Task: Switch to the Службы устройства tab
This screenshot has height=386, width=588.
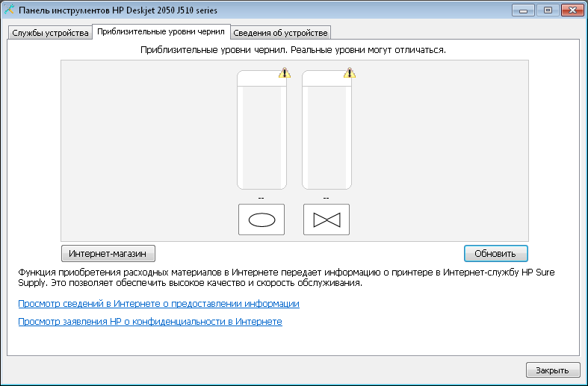Action: pyautogui.click(x=50, y=33)
